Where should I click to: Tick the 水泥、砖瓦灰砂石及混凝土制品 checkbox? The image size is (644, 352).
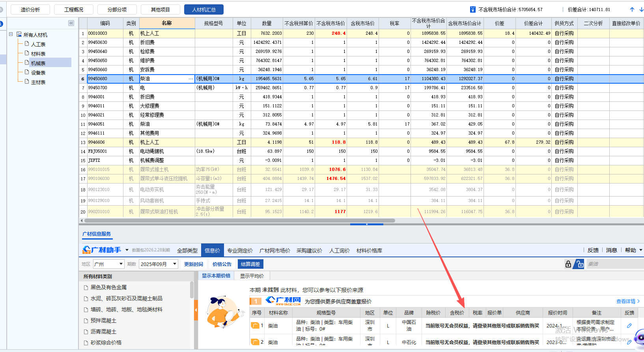(86, 299)
